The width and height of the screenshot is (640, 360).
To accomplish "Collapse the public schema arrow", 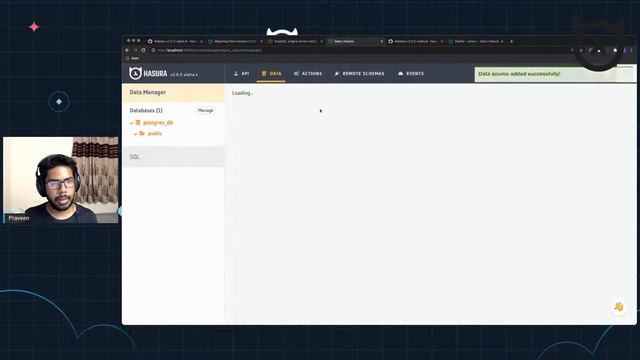I will [x=136, y=134].
